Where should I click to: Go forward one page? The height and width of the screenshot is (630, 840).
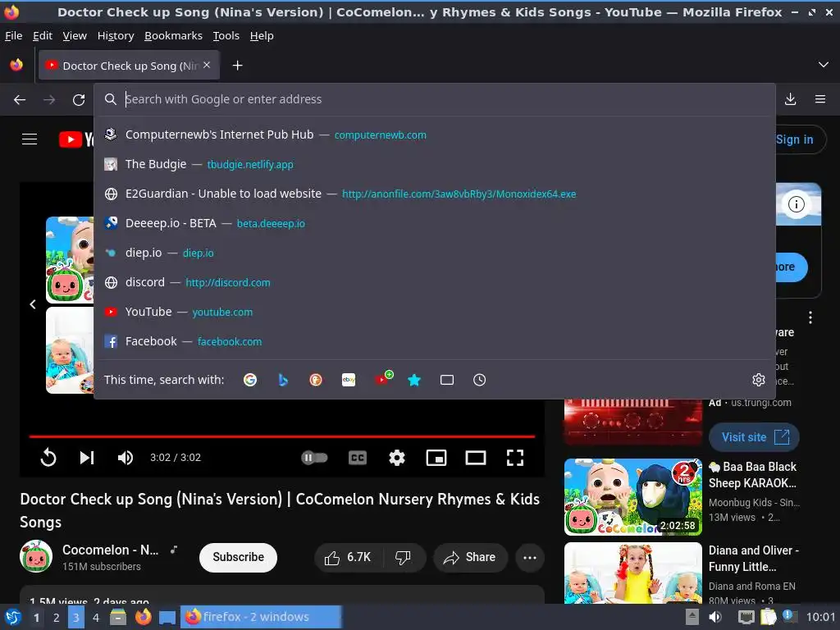(x=49, y=99)
